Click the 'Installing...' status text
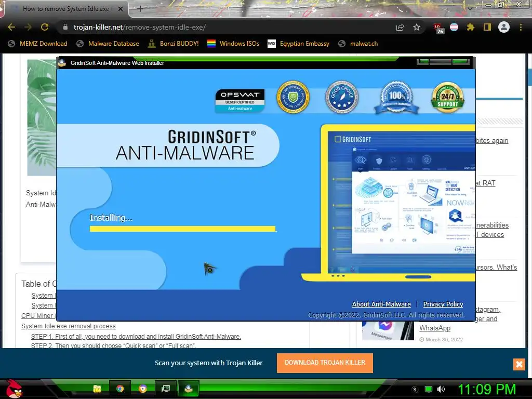This screenshot has height=399, width=532. pyautogui.click(x=111, y=218)
